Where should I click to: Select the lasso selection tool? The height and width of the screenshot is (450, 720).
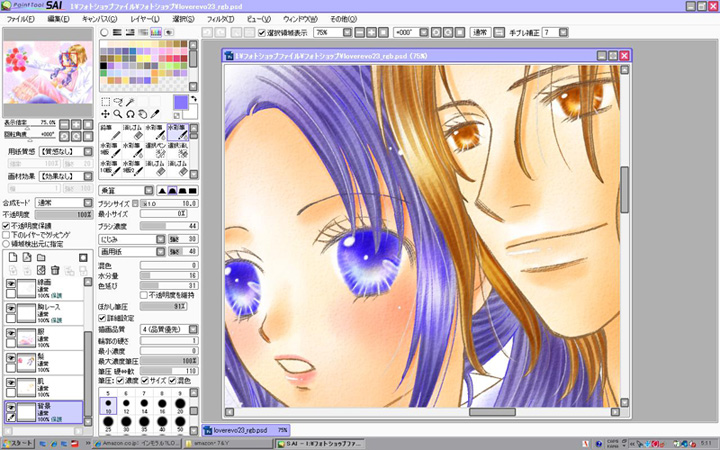[x=118, y=101]
